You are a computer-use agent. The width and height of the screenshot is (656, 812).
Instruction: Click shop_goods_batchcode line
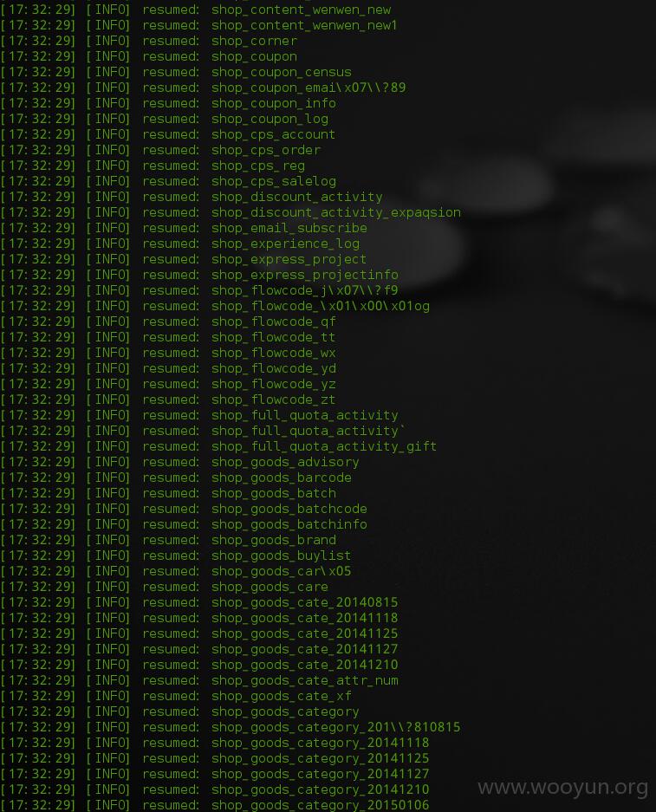289,509
